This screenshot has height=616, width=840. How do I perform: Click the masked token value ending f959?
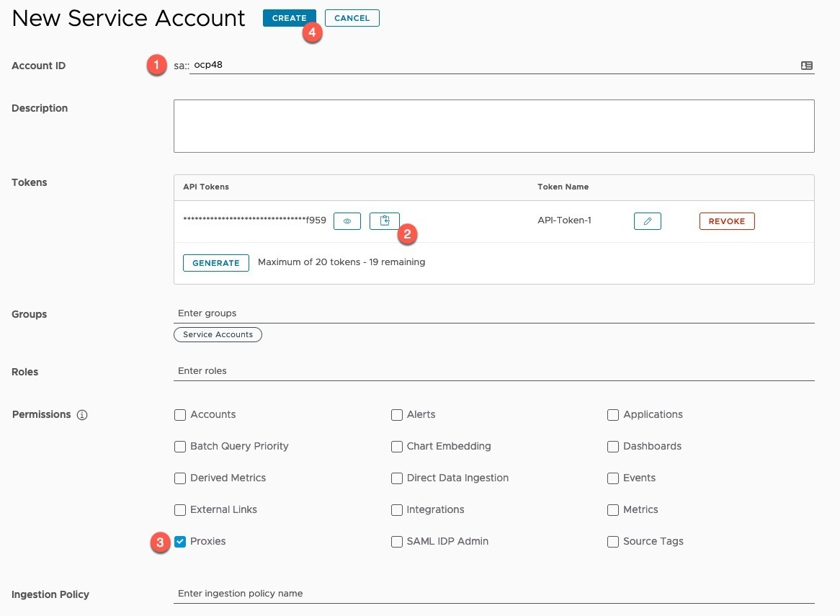[254, 220]
